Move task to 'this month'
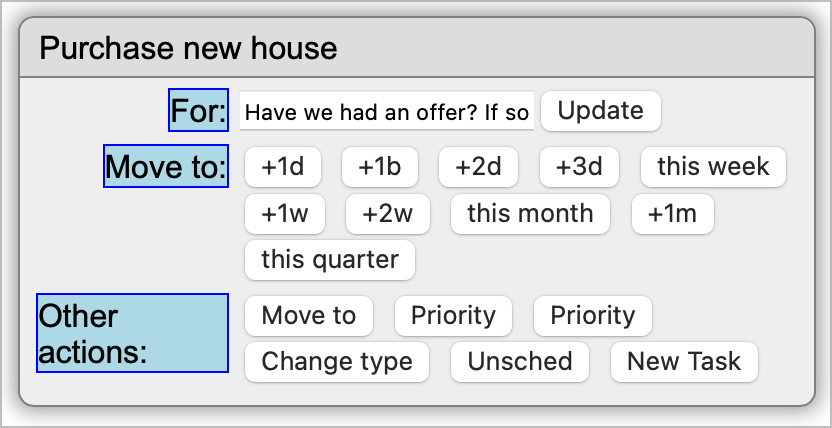Screen dimensions: 832x428 pos(530,214)
